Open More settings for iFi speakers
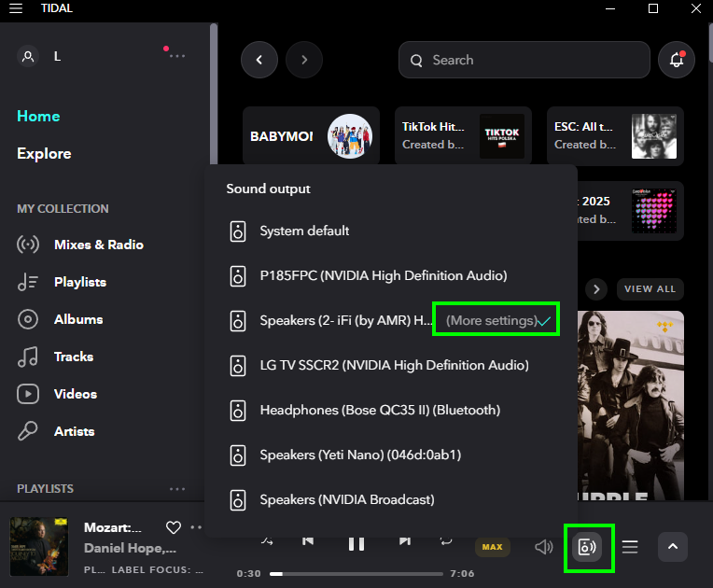 [492, 321]
